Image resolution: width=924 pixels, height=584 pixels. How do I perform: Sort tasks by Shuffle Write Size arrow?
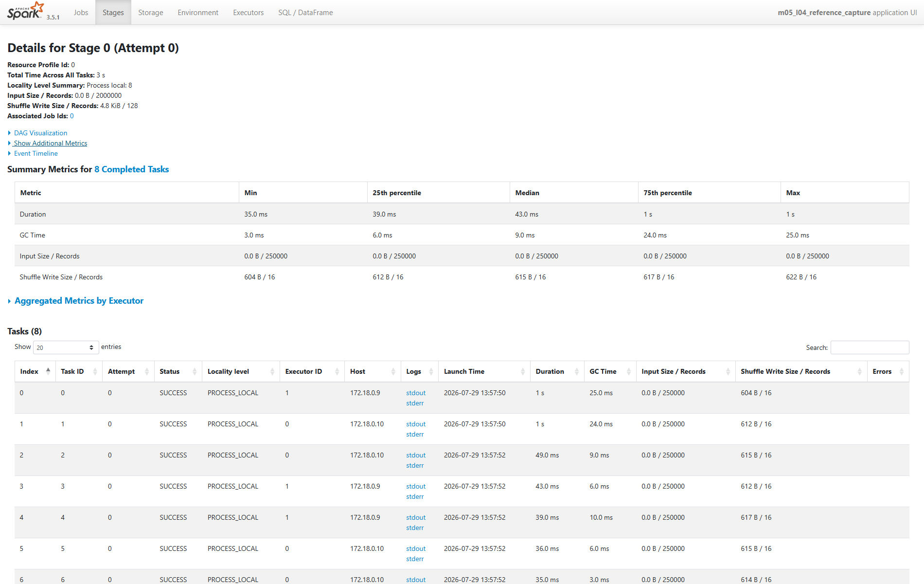coord(860,372)
